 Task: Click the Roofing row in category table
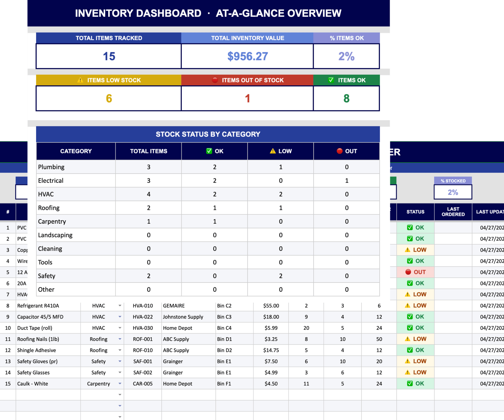[208, 208]
